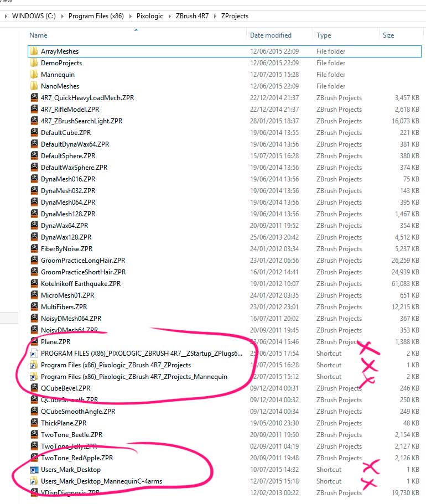426x504 pixels.
Task: Click the DynaWax64.ZPR file icon
Action: pyautogui.click(x=34, y=225)
